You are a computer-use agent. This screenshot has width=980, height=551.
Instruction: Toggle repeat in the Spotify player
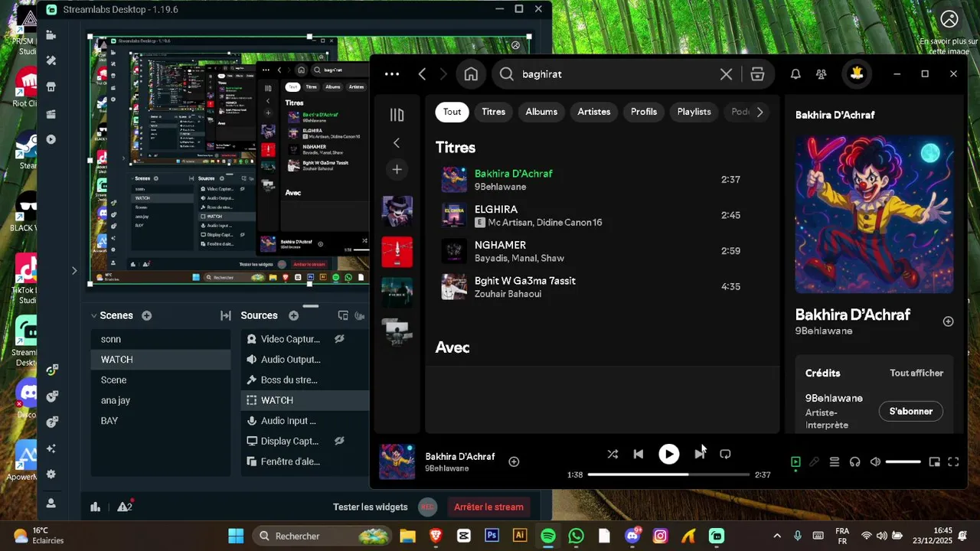tap(725, 454)
